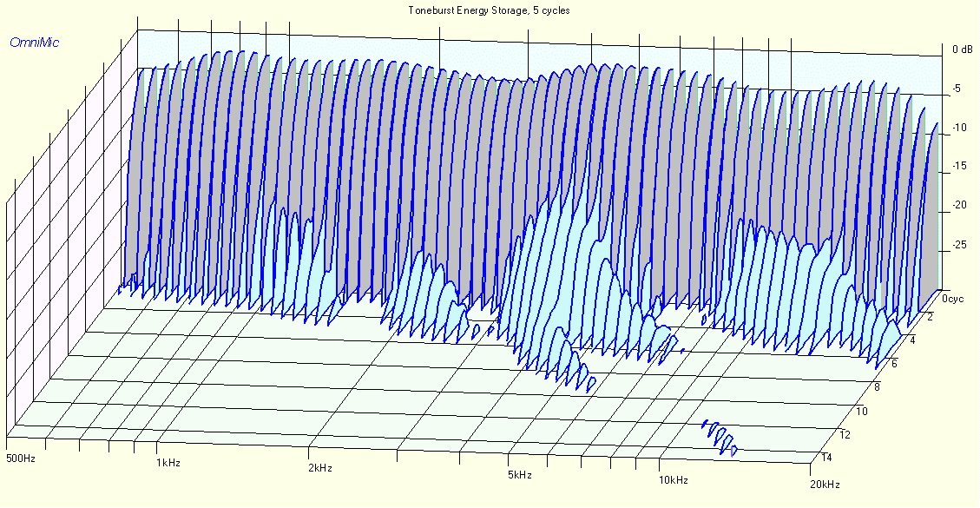
Task: Click the -15 dB level label
Action: coord(961,166)
